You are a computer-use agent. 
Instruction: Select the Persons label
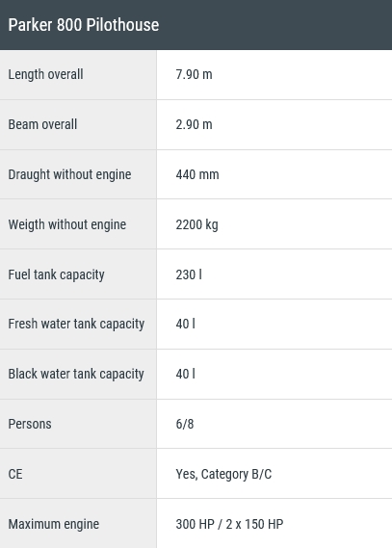coord(30,424)
